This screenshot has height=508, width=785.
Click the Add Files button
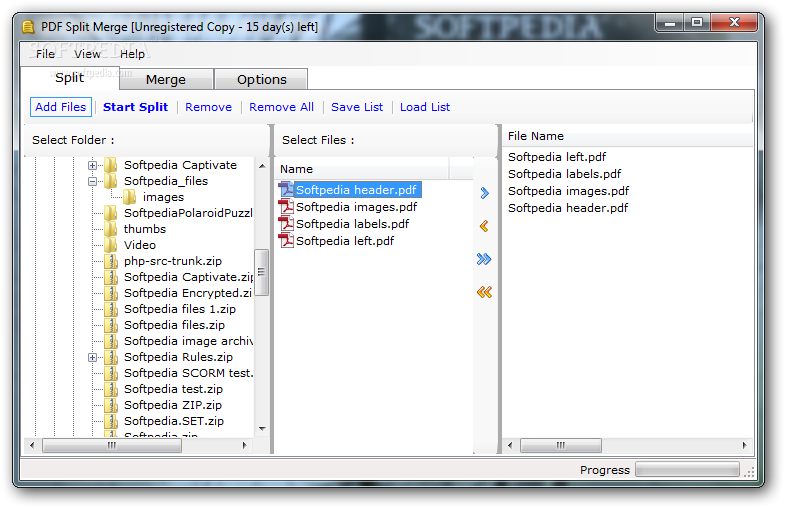coord(61,107)
